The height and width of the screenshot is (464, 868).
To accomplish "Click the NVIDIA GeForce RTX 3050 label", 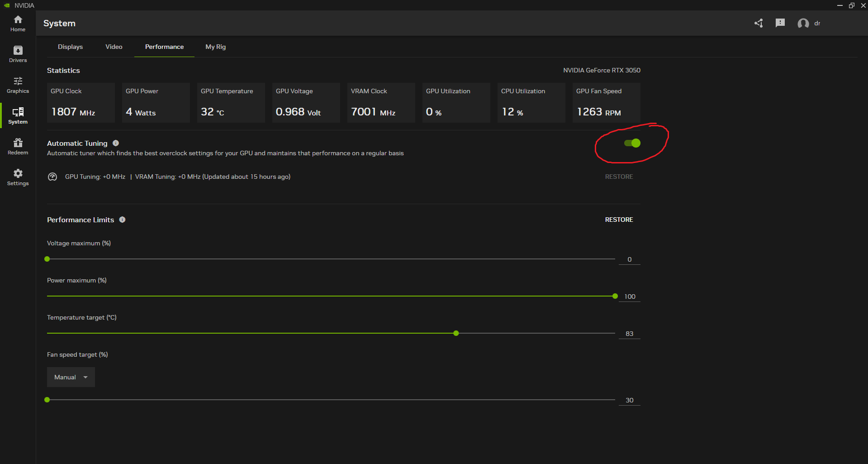I will coord(602,70).
